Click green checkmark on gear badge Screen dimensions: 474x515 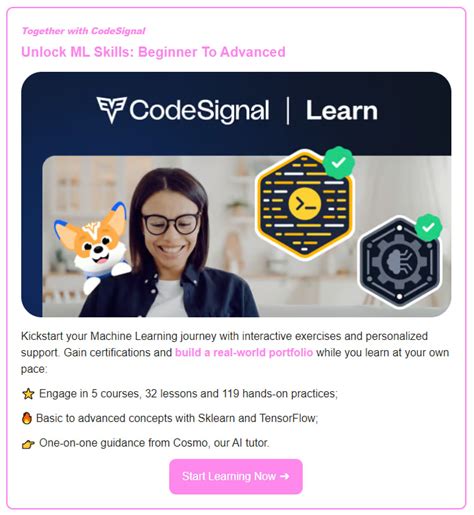coord(428,228)
